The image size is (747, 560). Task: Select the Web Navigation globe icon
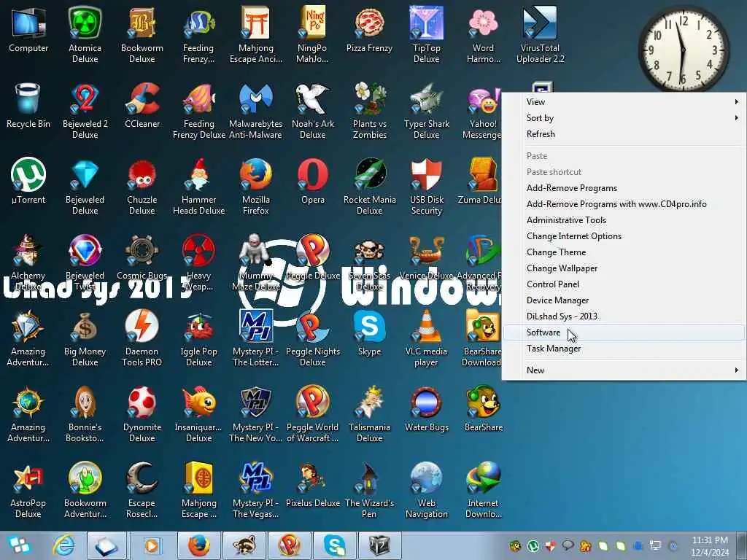click(x=426, y=489)
